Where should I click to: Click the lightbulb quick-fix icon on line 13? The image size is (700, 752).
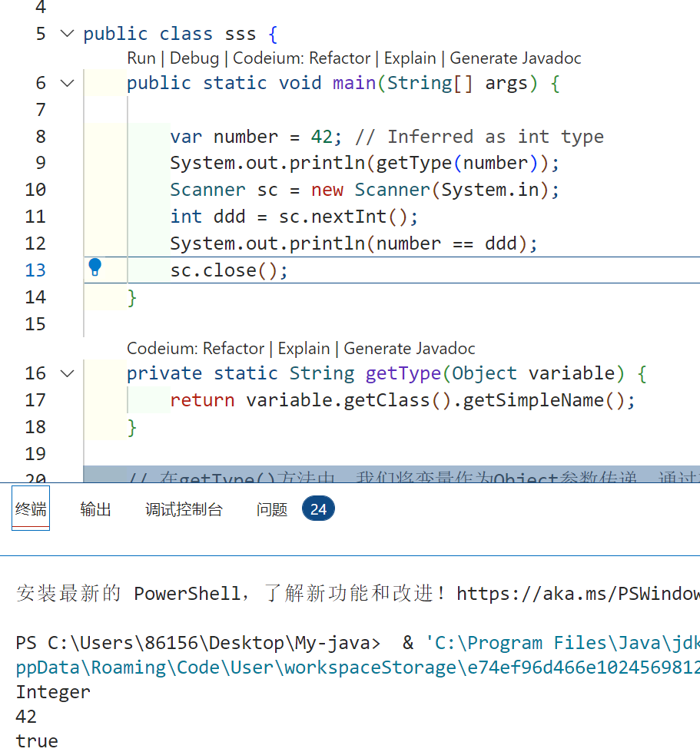point(95,267)
